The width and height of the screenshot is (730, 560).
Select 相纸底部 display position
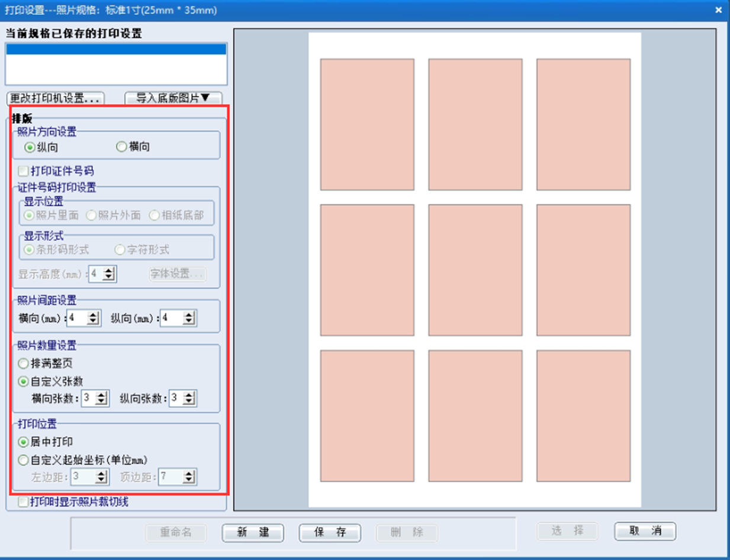(155, 215)
